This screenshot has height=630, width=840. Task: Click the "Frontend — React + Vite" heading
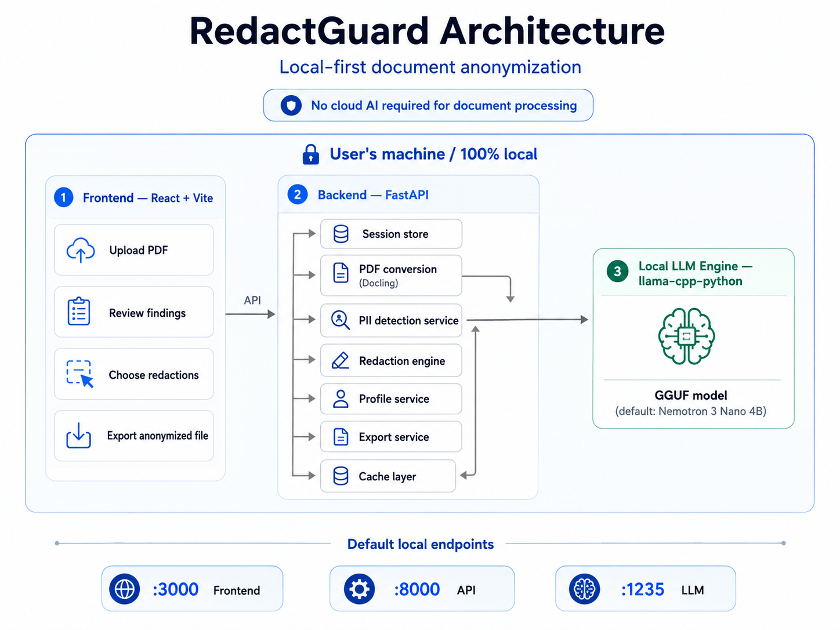coord(148,198)
